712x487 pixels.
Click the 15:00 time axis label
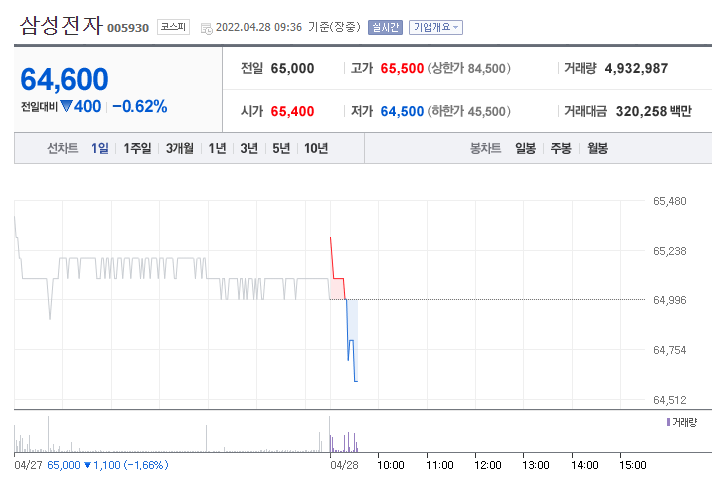coord(633,465)
